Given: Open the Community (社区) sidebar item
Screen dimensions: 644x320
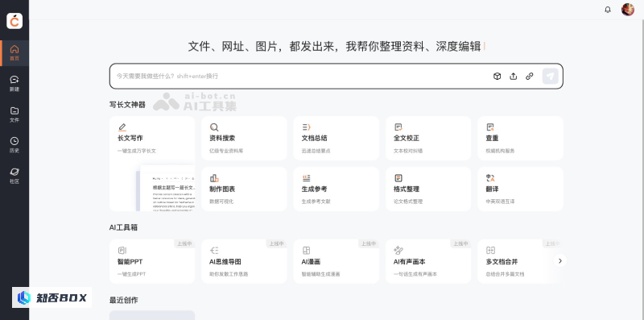Looking at the screenshot, I should tap(14, 176).
